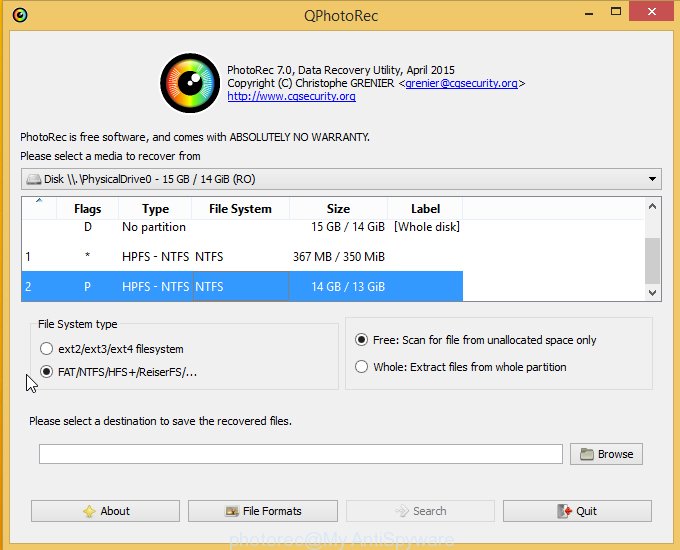
Task: Sort partitions by the Size column
Action: (x=338, y=209)
